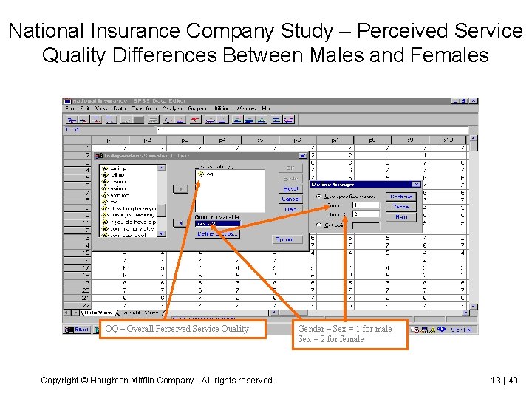
Task: Switch to the Data View tab
Action: click(x=98, y=313)
